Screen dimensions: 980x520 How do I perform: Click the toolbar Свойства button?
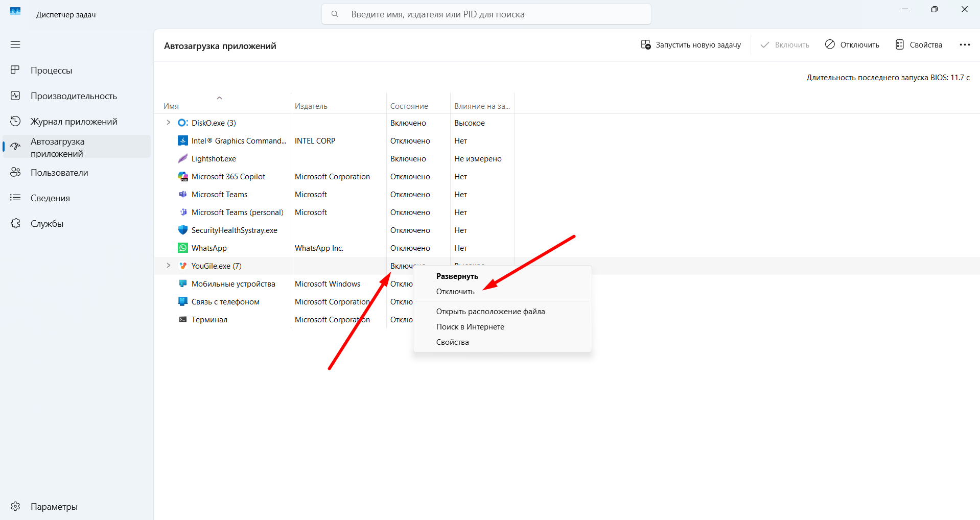point(919,45)
